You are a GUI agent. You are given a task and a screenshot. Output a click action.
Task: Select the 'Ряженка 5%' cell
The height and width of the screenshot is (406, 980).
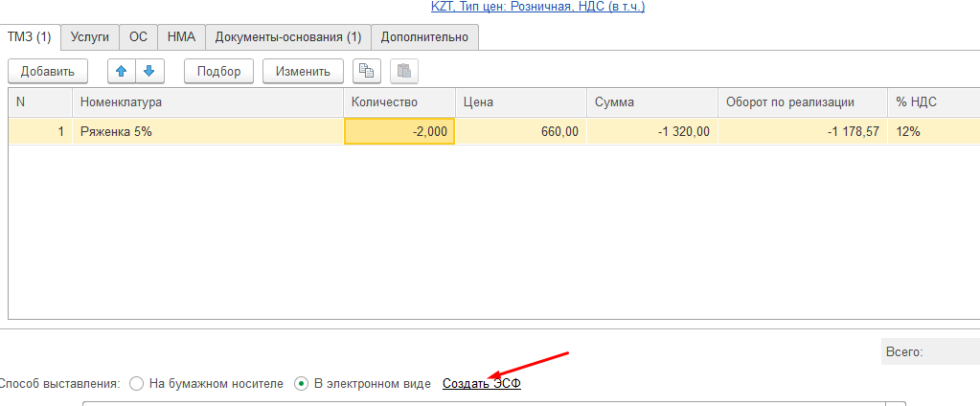[208, 132]
